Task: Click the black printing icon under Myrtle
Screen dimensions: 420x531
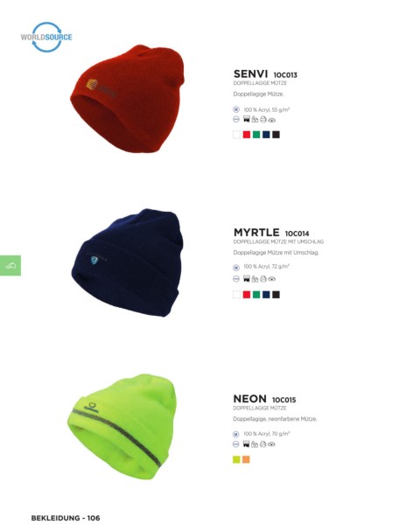Action: coord(247,279)
